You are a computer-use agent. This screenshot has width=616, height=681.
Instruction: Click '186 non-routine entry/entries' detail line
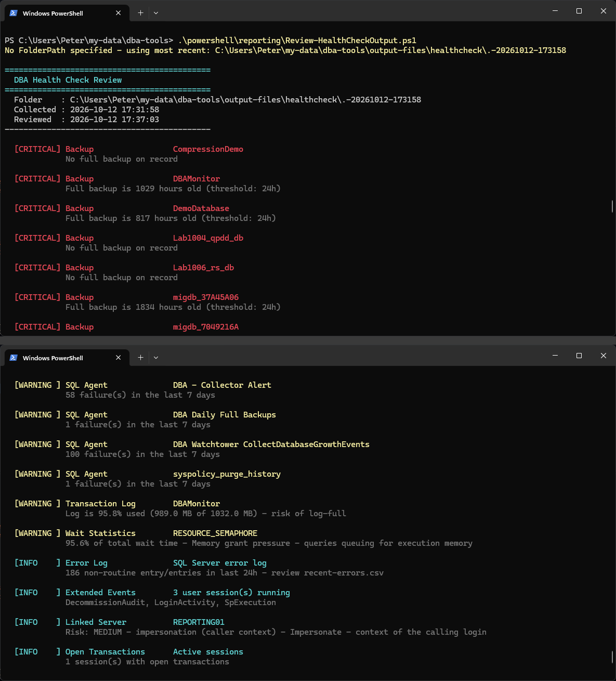225,573
